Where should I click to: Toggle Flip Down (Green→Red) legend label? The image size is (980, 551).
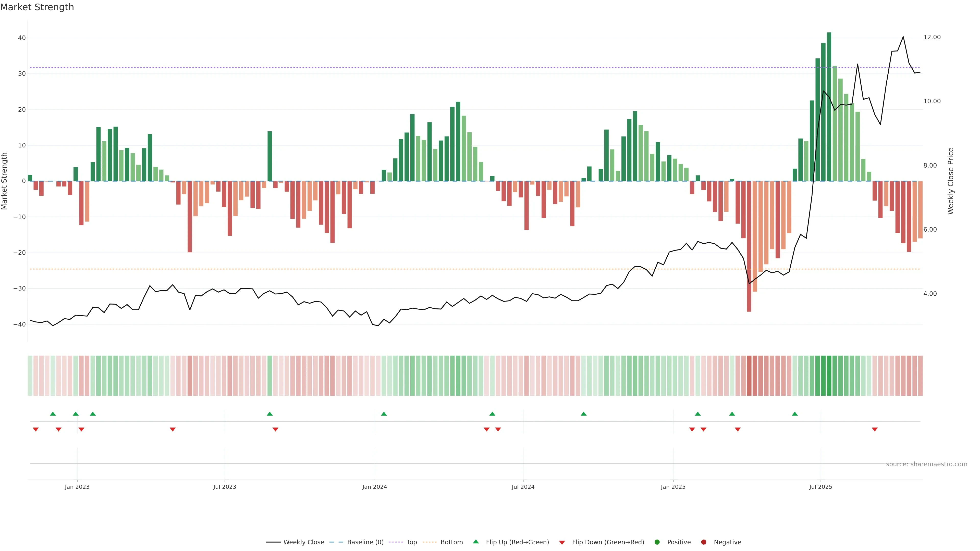(608, 542)
